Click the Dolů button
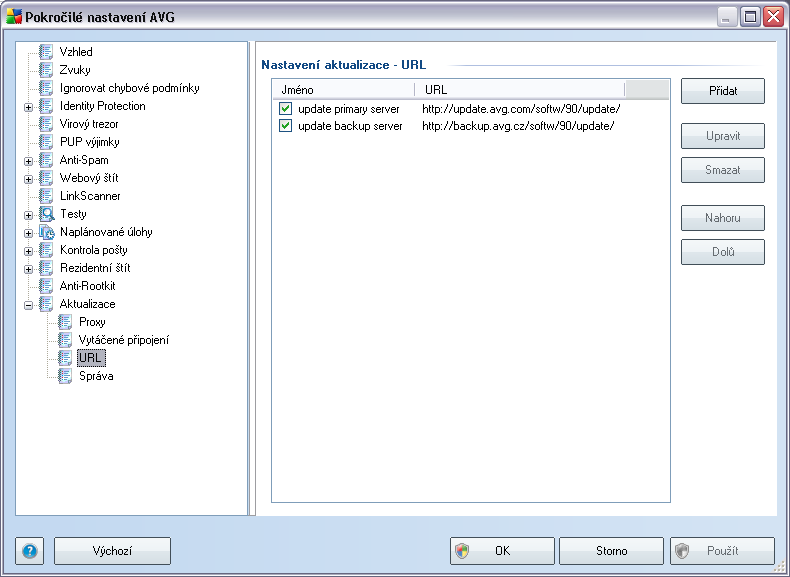Viewport: 790px width, 577px height. coord(723,252)
